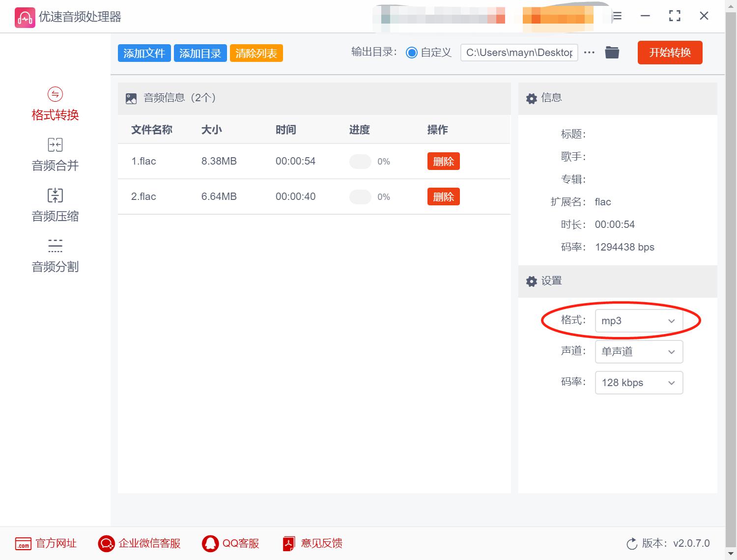Click the QQ客服 customer service icon
Screen dimensions: 737x560
(x=211, y=543)
